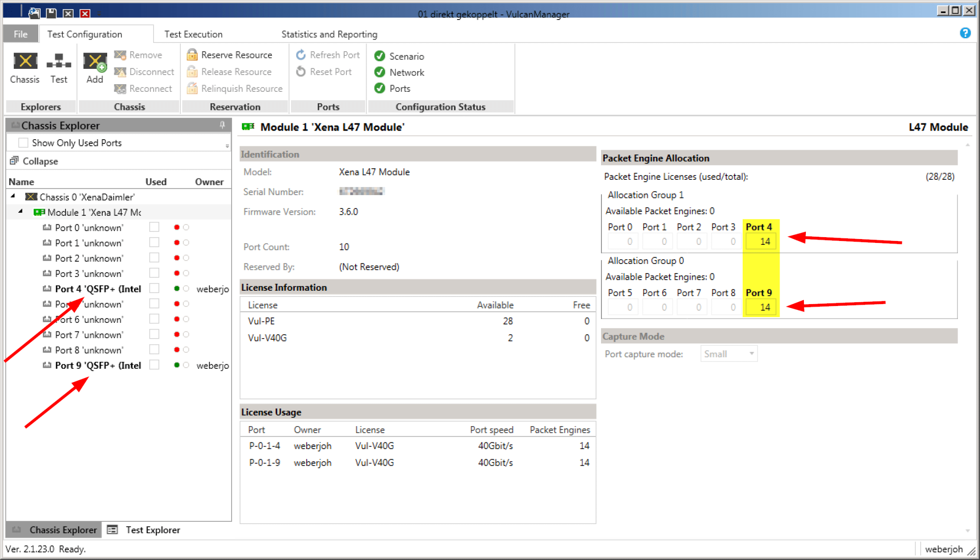Click Port 4 green status indicator
The height and width of the screenshot is (560, 980).
177,288
